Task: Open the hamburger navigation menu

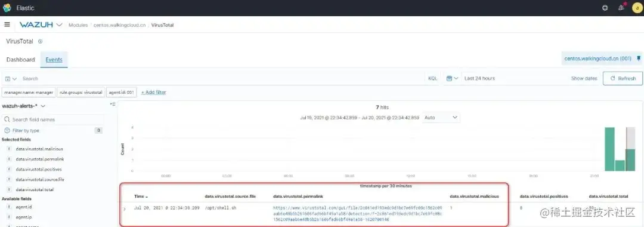Action: point(7,24)
